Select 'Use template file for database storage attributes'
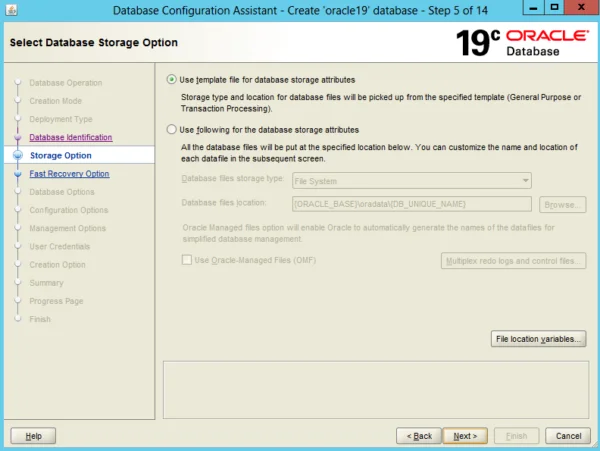The width and height of the screenshot is (600, 451). (x=171, y=80)
